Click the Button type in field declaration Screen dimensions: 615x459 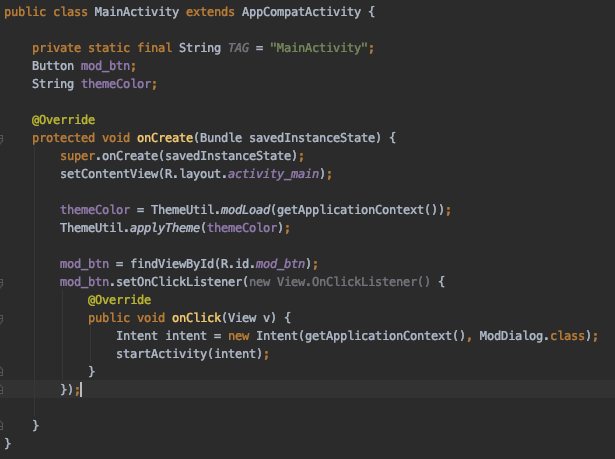[x=53, y=66]
